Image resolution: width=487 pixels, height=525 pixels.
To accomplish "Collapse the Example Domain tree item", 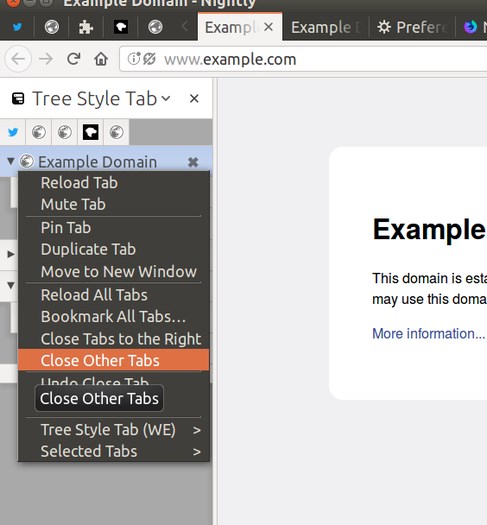I will (x=11, y=161).
